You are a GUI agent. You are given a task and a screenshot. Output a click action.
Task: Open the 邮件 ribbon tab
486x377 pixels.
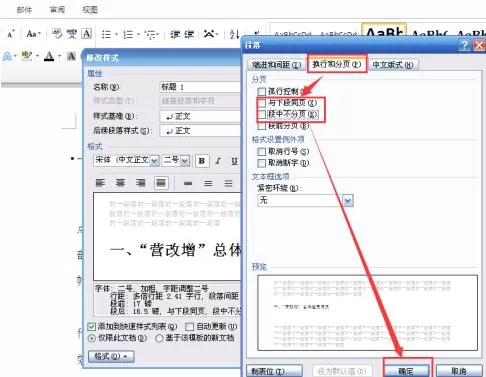(x=24, y=10)
